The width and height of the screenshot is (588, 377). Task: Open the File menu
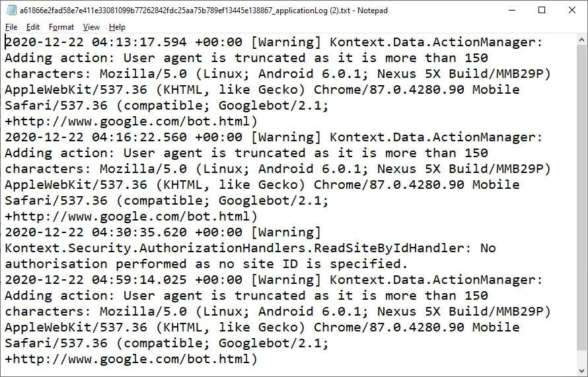[x=11, y=27]
